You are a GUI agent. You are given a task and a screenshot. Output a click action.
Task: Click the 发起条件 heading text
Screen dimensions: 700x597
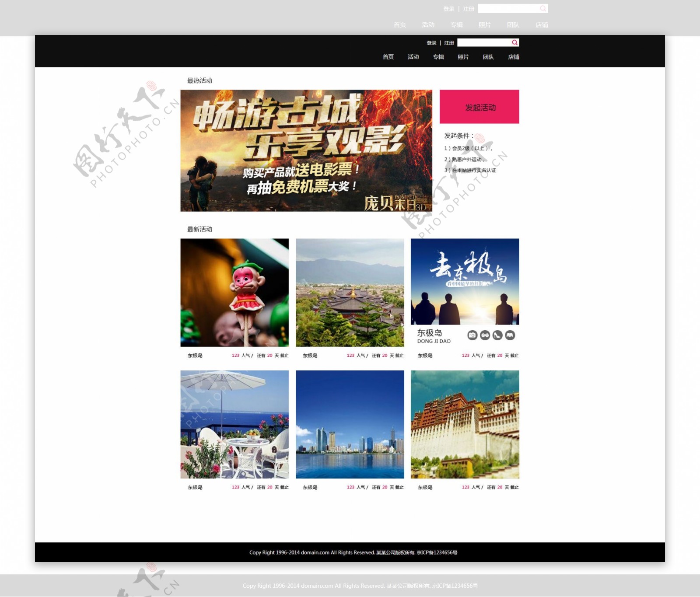[x=459, y=136]
